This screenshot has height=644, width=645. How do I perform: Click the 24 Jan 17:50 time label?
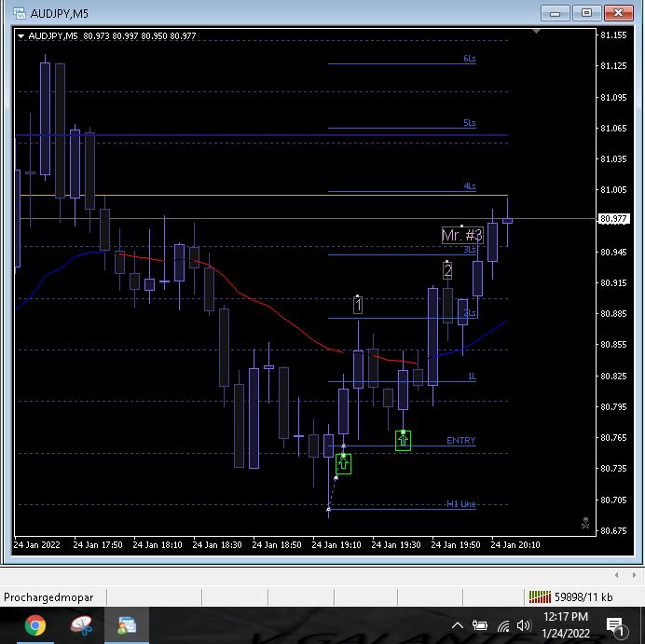pos(98,545)
